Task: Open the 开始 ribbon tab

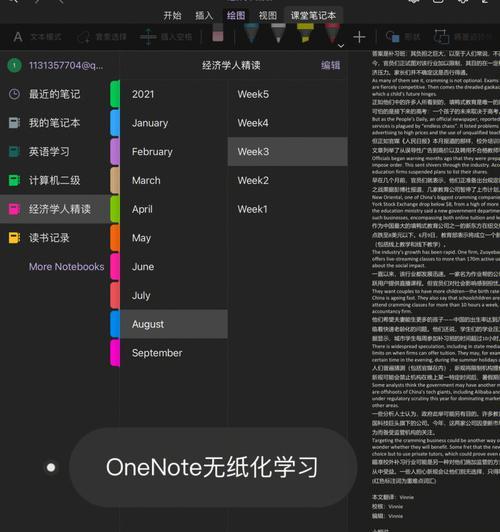Action: (x=172, y=16)
